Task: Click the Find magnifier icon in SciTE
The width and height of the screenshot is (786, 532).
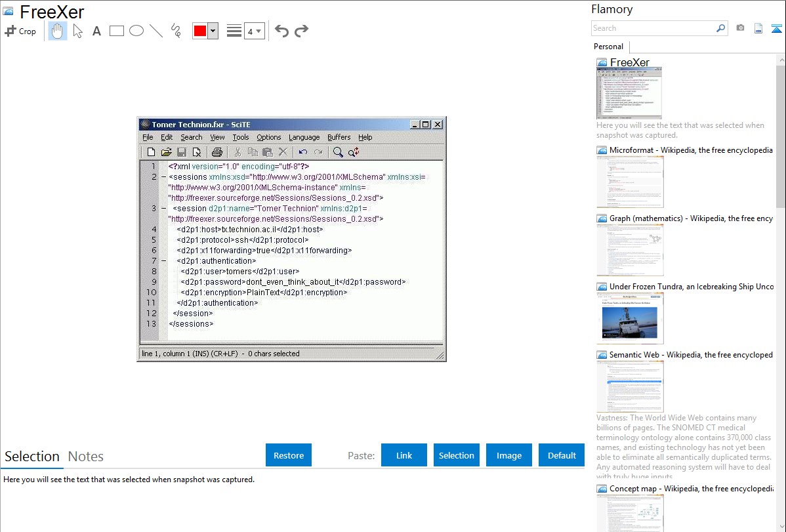Action: (338, 152)
